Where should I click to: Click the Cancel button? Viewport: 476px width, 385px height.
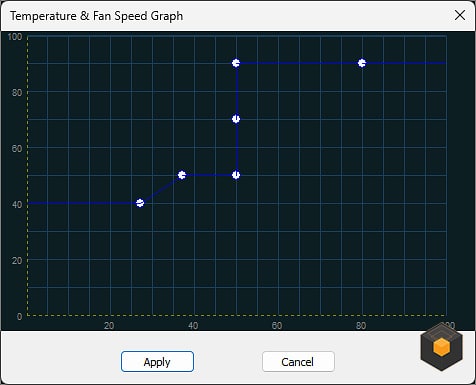coord(298,362)
